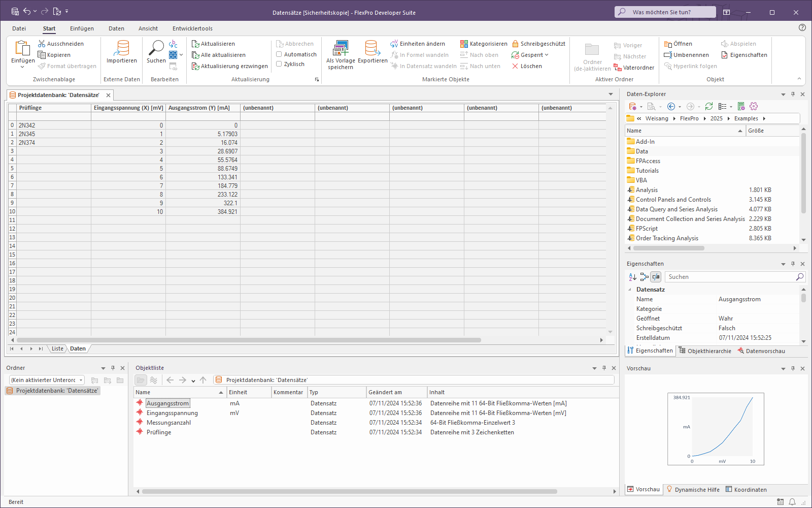The height and width of the screenshot is (508, 812).
Task: Sort properties alphabetically in Eigenschaften panel
Action: click(632, 277)
